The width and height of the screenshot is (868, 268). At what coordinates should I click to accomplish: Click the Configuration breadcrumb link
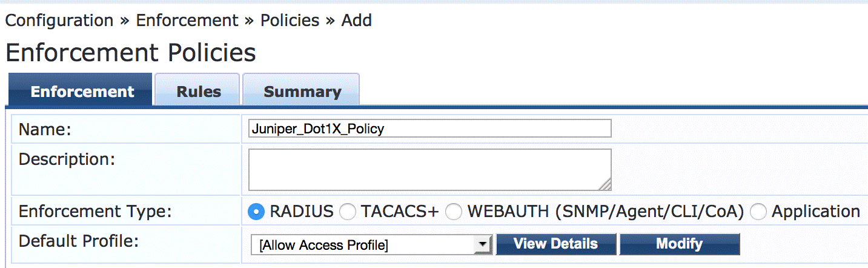[59, 21]
